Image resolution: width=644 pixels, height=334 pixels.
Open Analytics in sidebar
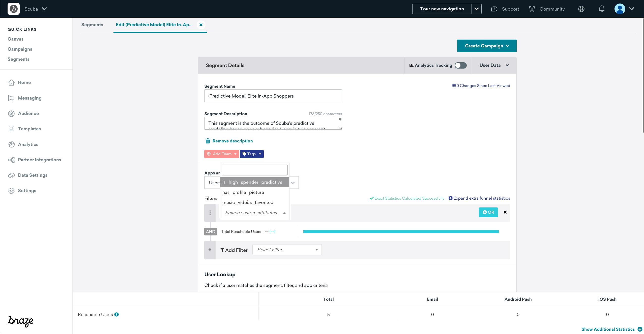(28, 144)
